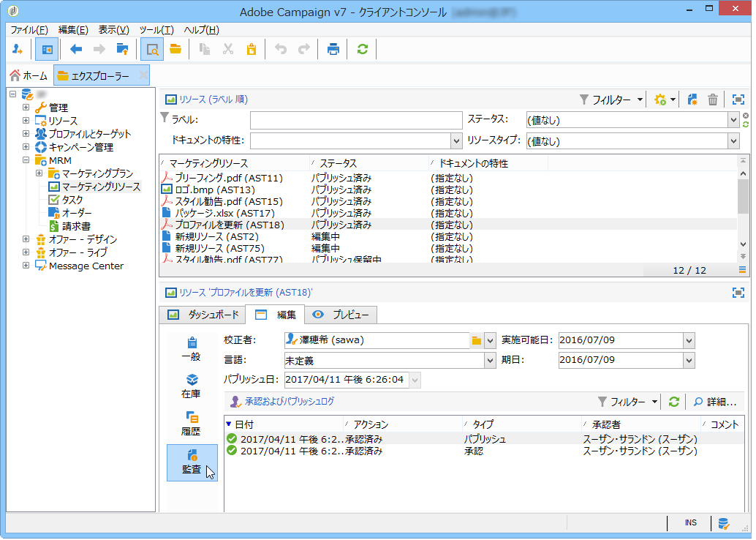This screenshot has width=756, height=540.
Task: Click the cut scissors icon
Action: point(228,49)
